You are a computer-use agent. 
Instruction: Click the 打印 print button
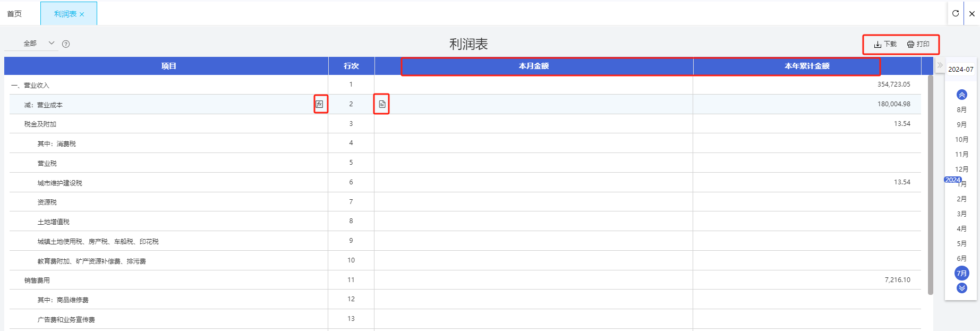point(918,44)
